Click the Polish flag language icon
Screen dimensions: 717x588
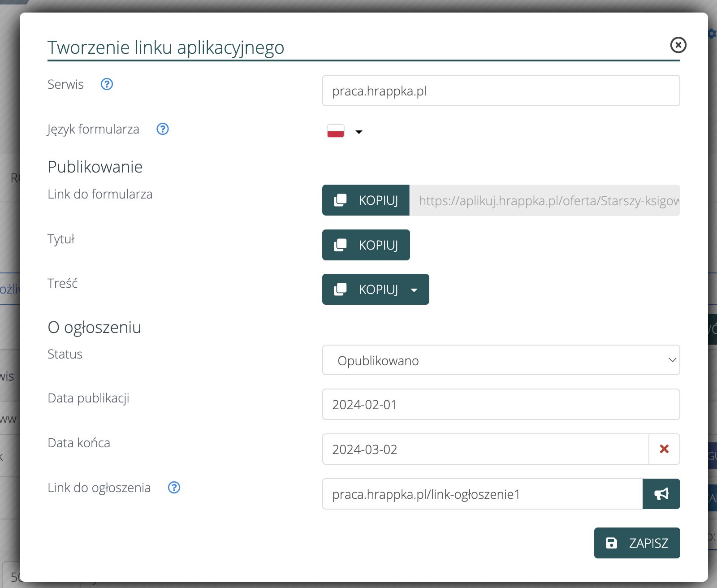(x=336, y=131)
